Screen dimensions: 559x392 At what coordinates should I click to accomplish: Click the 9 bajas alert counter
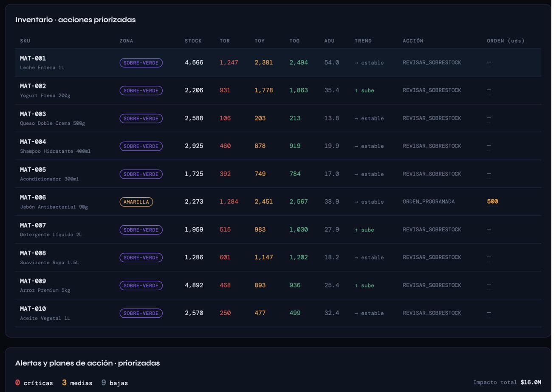(x=115, y=383)
